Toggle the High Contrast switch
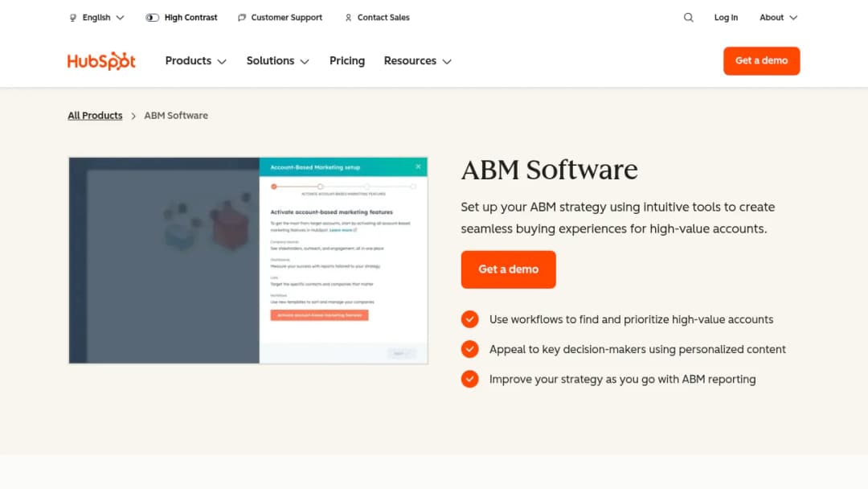This screenshot has width=868, height=489. tap(152, 18)
